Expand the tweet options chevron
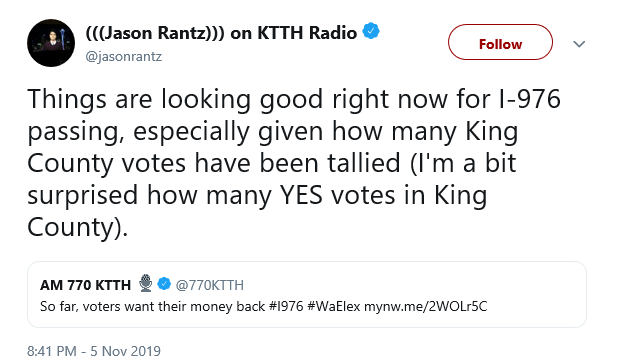620x364 pixels. [x=579, y=44]
